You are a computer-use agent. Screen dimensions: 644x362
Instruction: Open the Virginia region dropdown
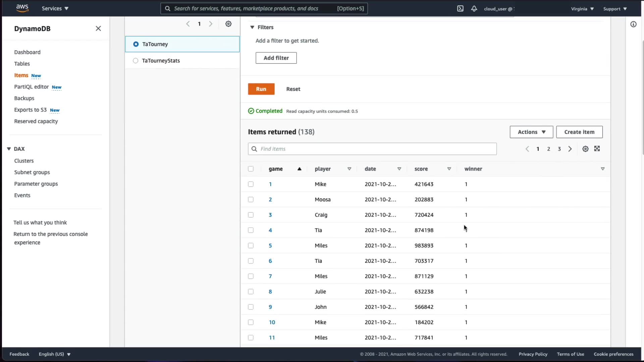[x=582, y=9]
